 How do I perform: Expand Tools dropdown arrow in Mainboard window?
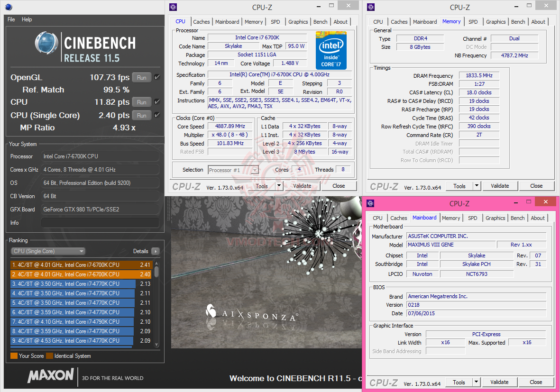coord(476,383)
